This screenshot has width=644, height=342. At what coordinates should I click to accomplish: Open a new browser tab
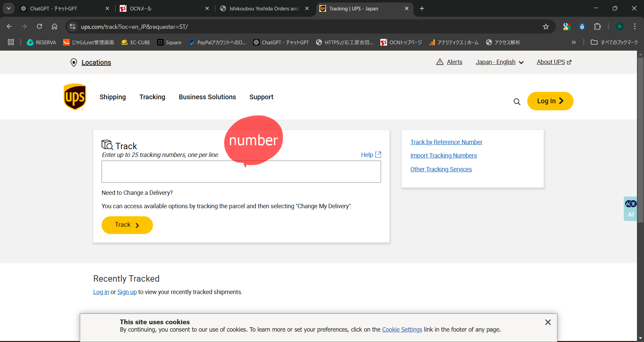(x=422, y=8)
